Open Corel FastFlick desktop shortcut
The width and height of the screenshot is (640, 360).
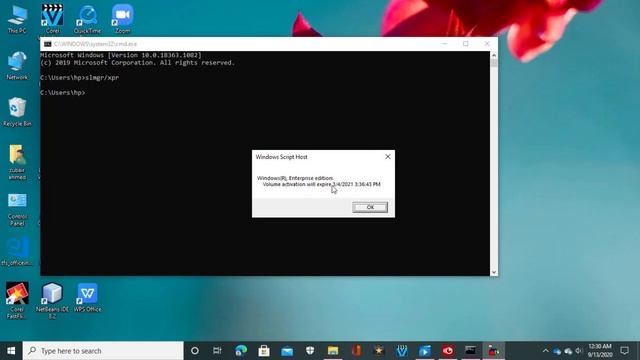[x=17, y=300]
